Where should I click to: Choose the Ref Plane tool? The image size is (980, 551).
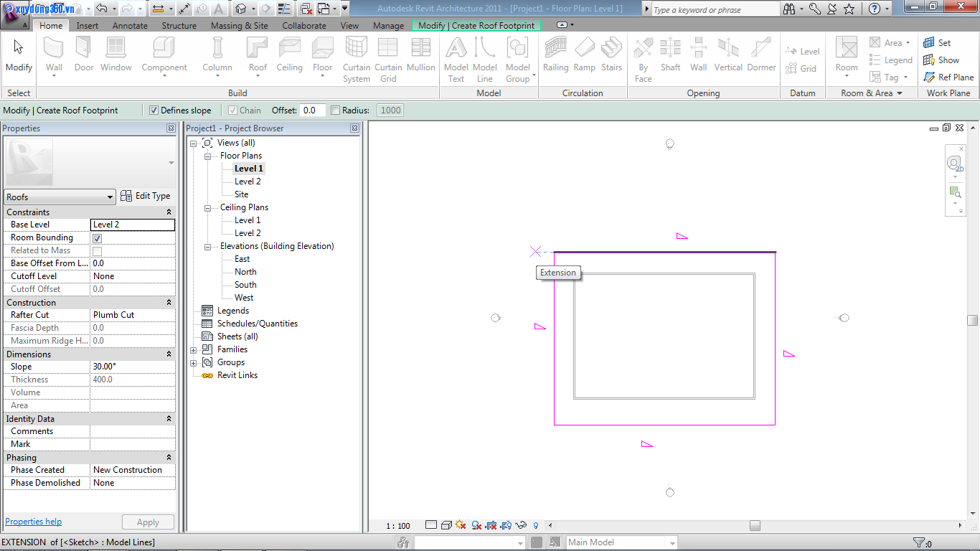(948, 77)
